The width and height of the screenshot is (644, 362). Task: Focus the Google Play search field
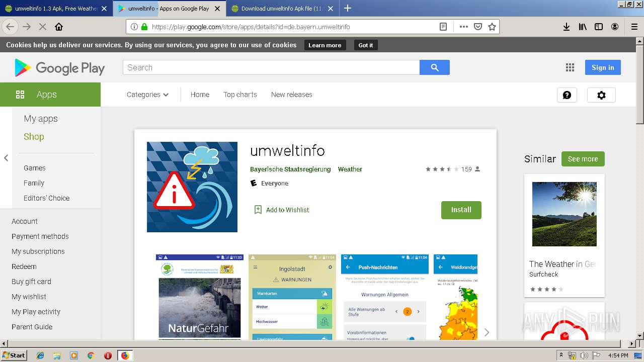click(271, 67)
